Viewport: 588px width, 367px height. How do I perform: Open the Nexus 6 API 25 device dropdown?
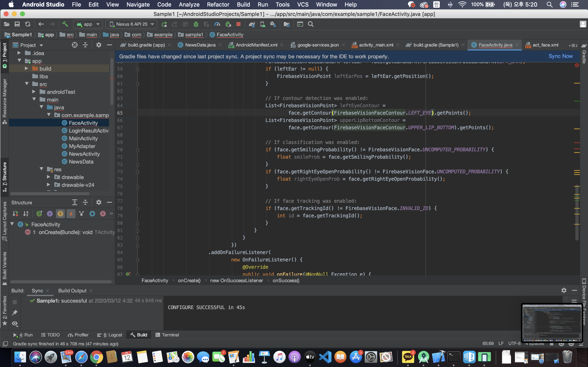[131, 24]
